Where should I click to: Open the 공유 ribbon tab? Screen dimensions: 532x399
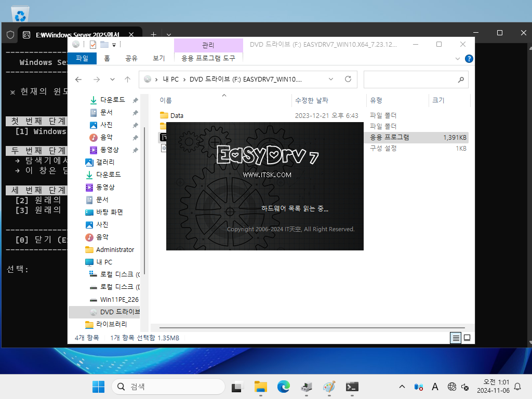131,58
